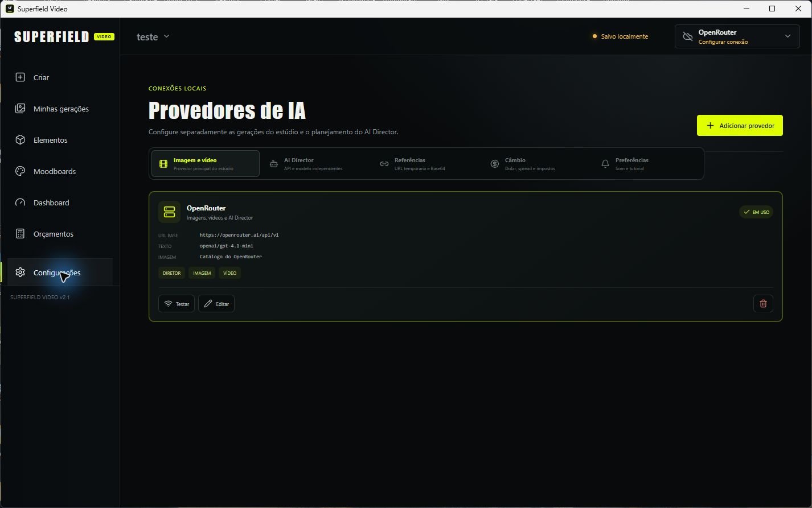Open the Preferências tab

647,164
